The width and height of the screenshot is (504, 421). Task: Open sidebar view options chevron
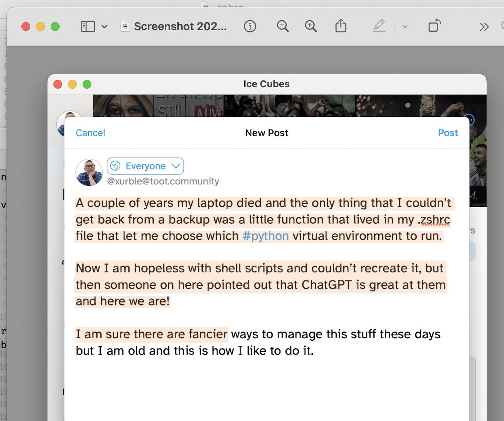104,26
